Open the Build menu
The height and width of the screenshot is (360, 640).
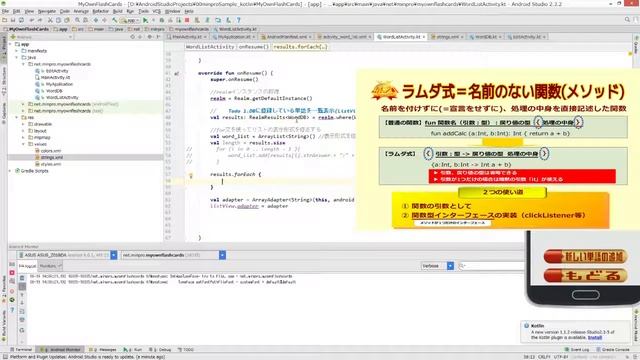point(118,11)
